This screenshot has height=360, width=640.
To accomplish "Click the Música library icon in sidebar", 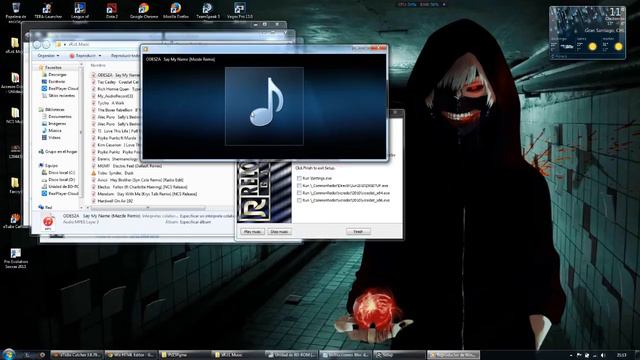I will pos(44,131).
